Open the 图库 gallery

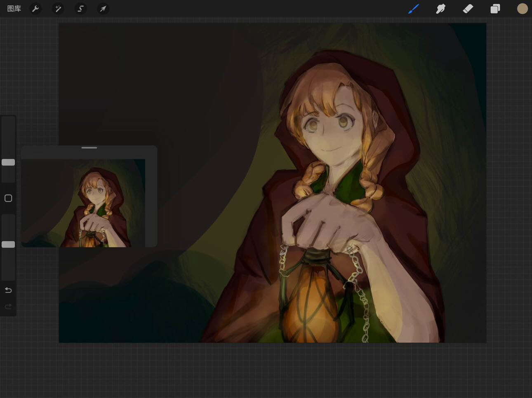coord(14,9)
